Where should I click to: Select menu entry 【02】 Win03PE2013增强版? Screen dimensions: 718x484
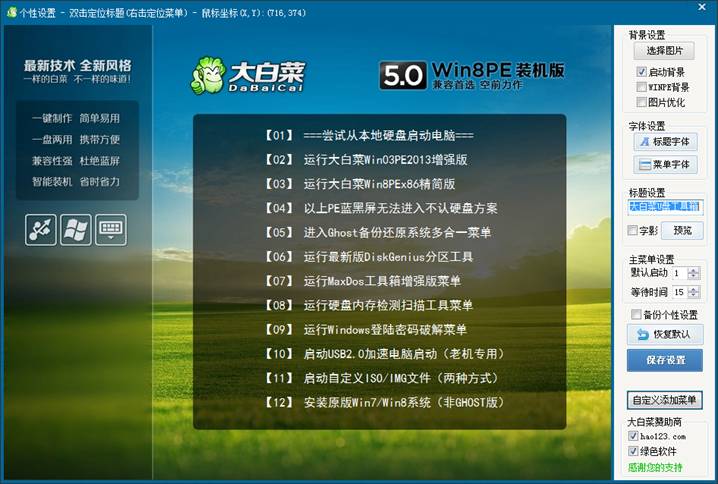(x=378, y=160)
